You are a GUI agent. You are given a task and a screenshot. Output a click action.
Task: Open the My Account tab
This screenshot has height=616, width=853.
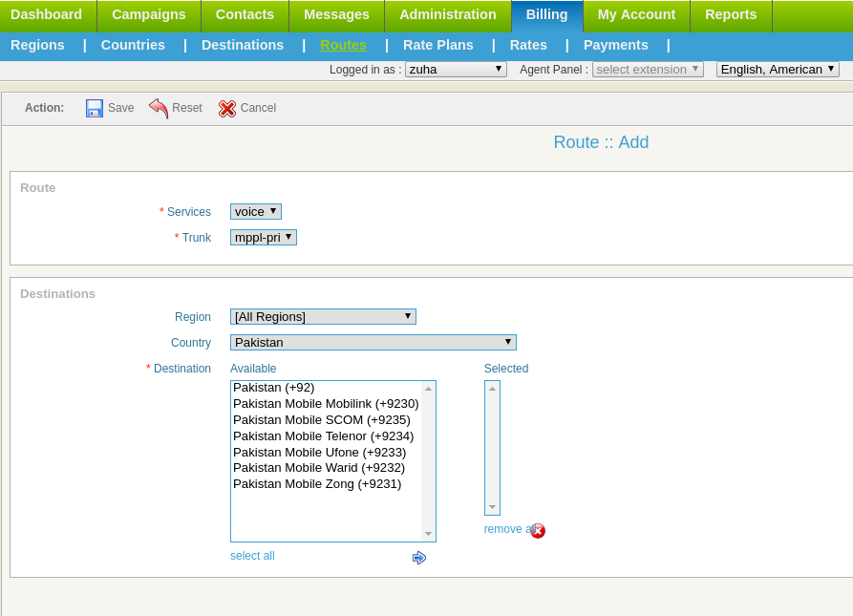pyautogui.click(x=636, y=14)
